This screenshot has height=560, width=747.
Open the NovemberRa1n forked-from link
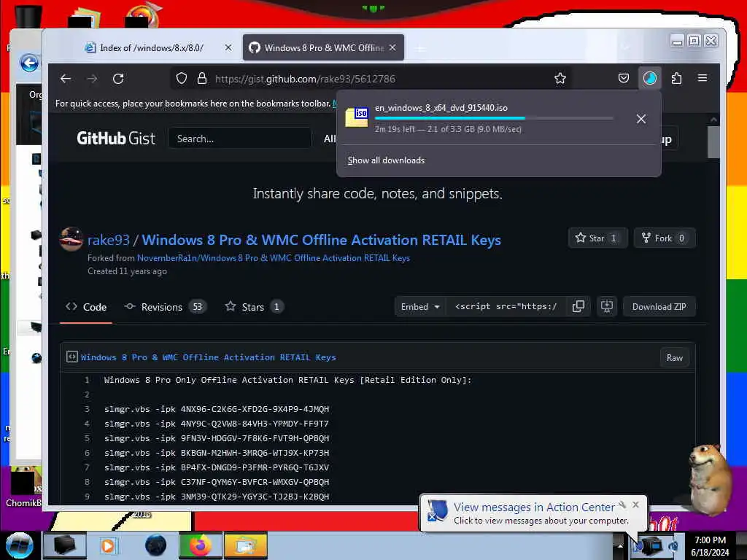point(274,258)
